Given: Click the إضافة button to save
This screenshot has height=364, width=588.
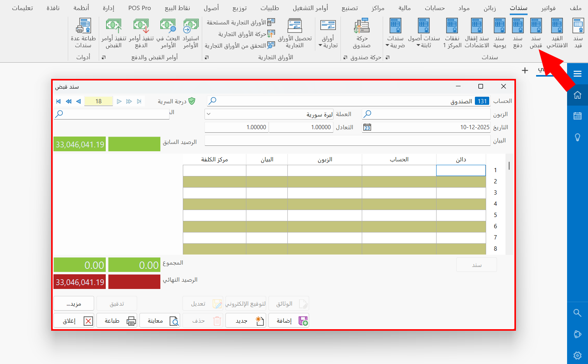Looking at the screenshot, I should pyautogui.click(x=289, y=320).
